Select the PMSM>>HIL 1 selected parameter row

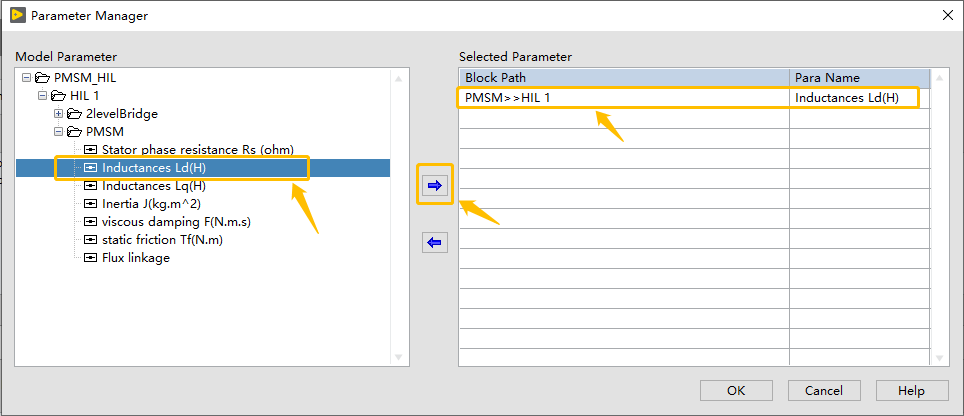pyautogui.click(x=623, y=98)
